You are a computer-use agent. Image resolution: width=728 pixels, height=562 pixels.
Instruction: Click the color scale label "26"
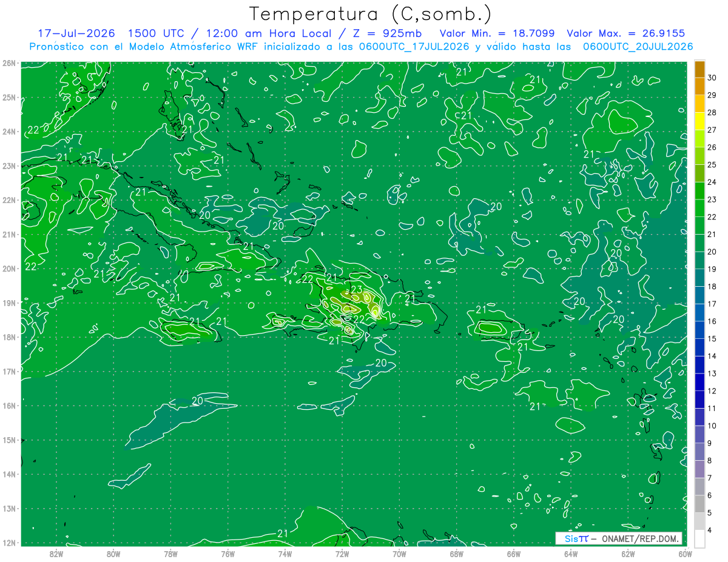click(x=712, y=147)
